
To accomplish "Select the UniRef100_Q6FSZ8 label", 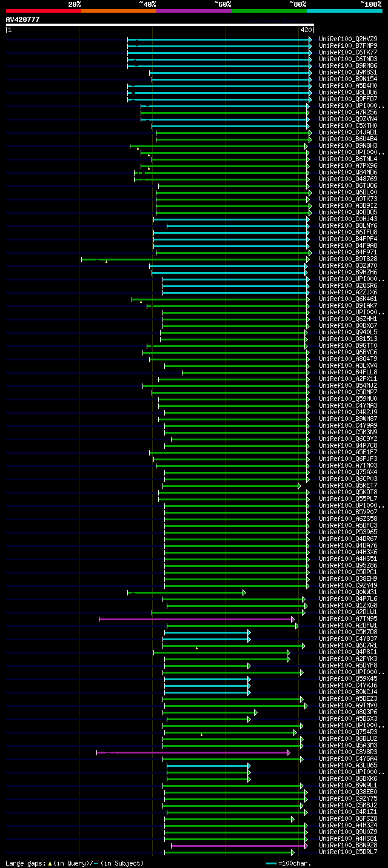I will tap(348, 819).
